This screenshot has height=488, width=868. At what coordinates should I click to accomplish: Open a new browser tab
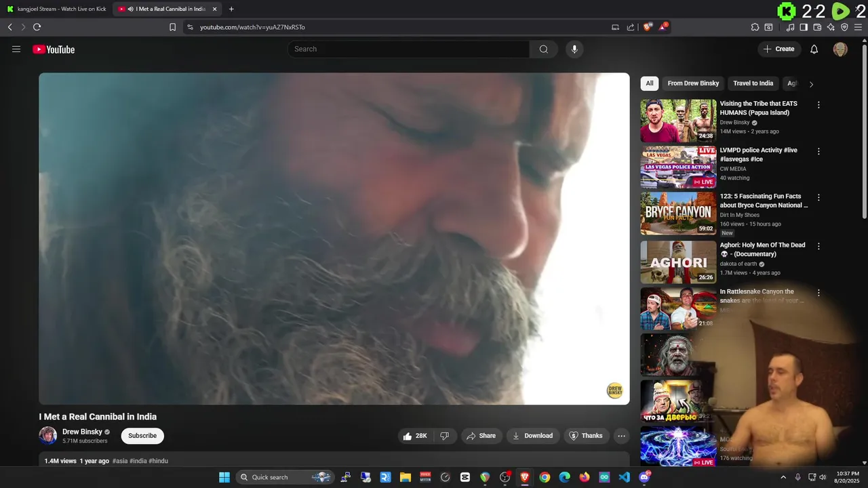point(231,9)
